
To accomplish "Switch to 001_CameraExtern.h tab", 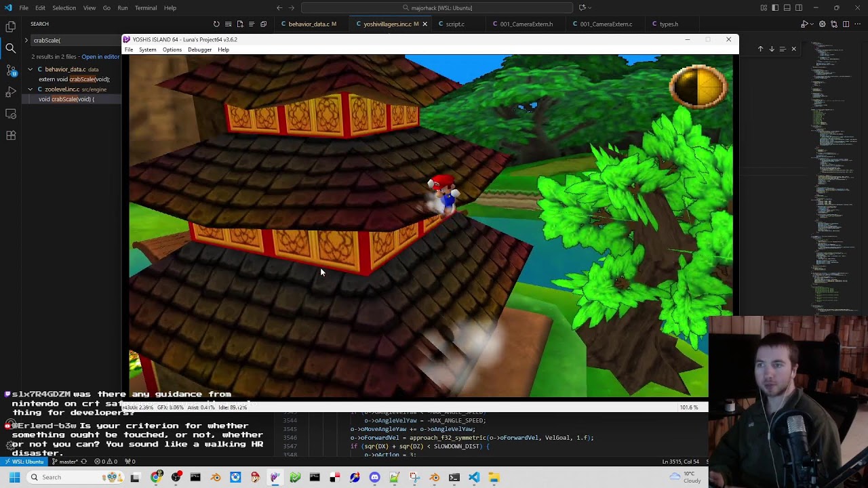I will pyautogui.click(x=526, y=24).
